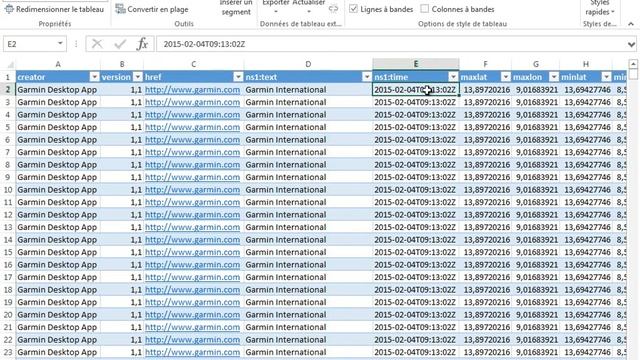
Task: Click Garmin International cell in row 9
Action: (308, 177)
